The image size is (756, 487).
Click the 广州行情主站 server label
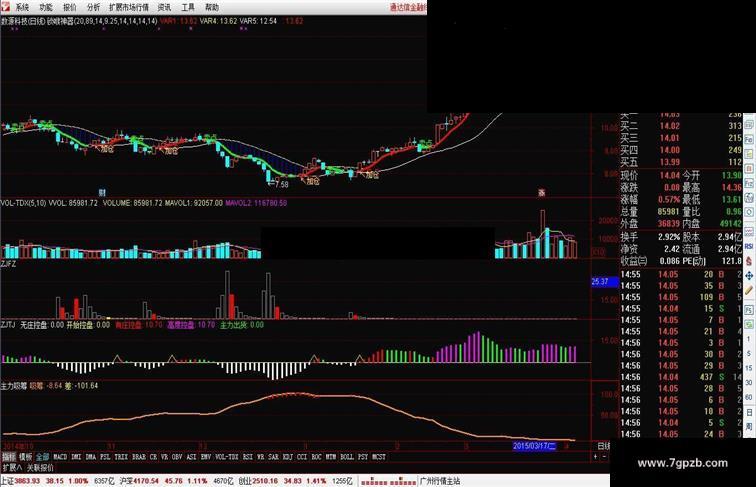point(440,481)
